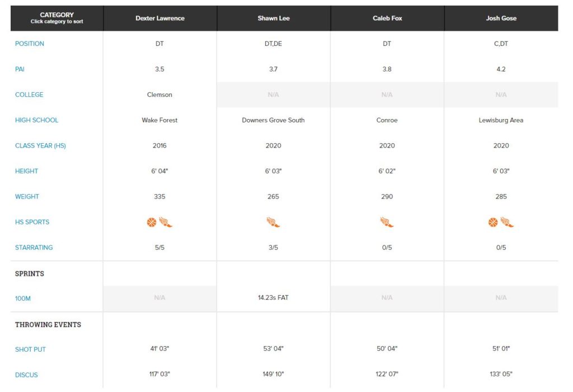Select Josh Gose's track icon
The width and height of the screenshot is (573, 392).
(x=508, y=222)
